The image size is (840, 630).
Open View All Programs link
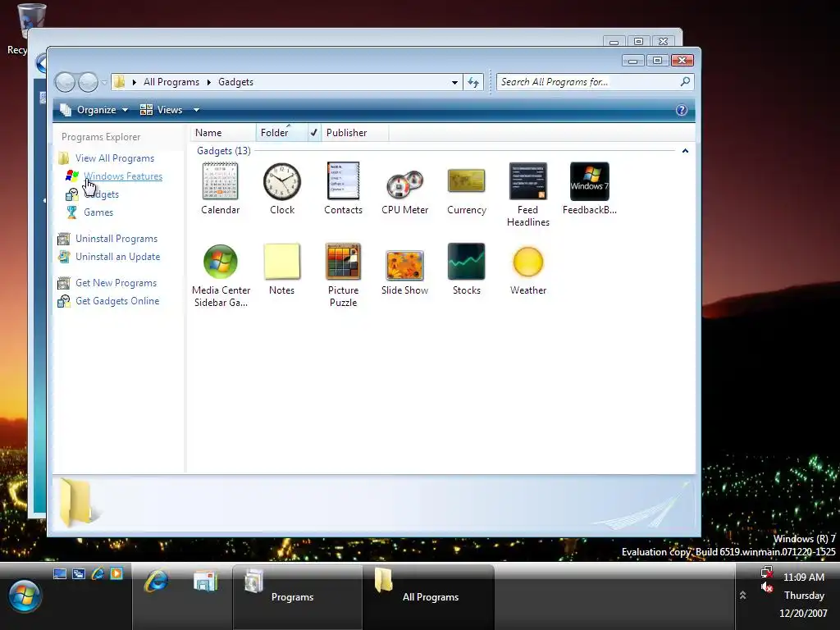pos(115,158)
